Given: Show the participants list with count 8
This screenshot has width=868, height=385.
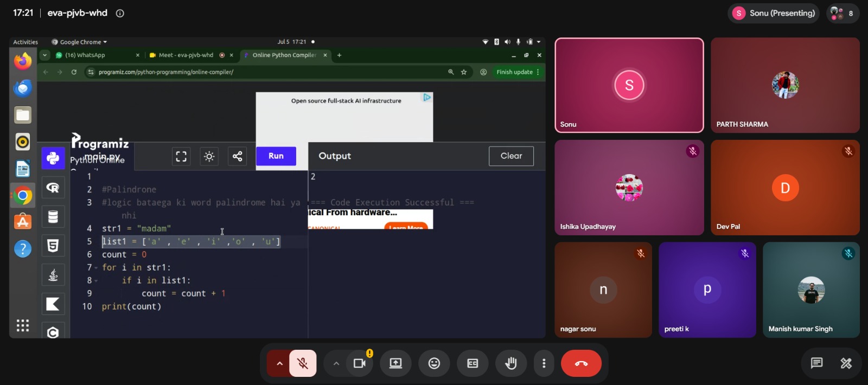Looking at the screenshot, I should tap(843, 13).
